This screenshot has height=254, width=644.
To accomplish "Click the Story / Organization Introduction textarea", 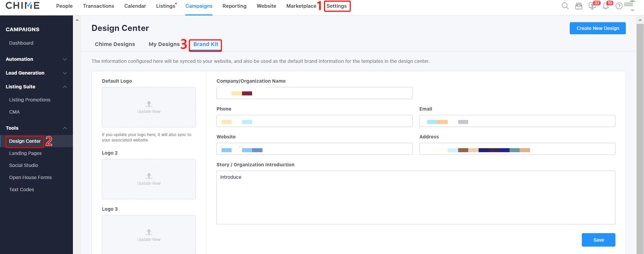I will tap(416, 198).
